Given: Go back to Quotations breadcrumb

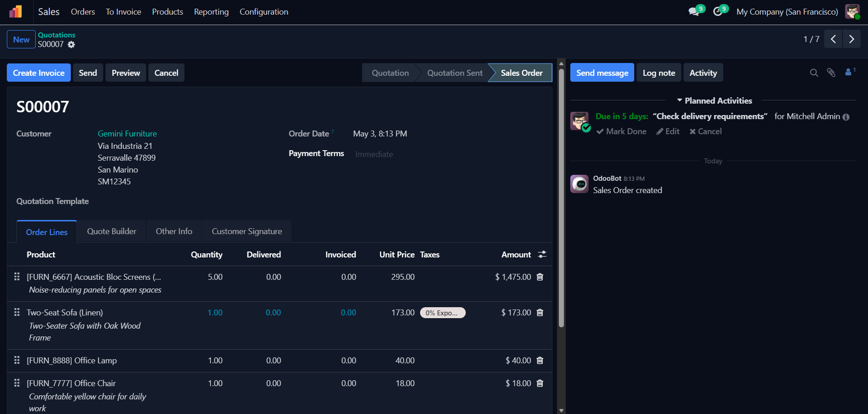Looking at the screenshot, I should (57, 35).
